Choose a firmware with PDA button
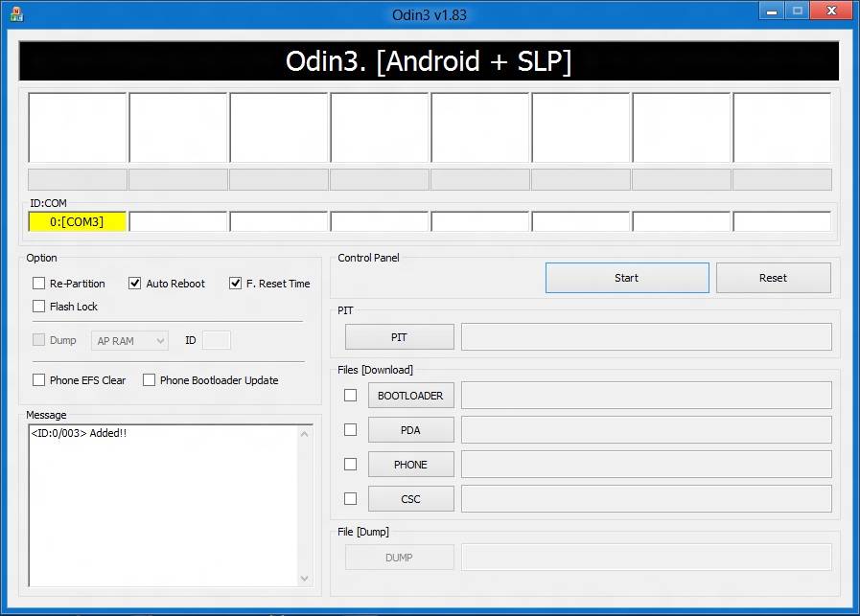Image resolution: width=860 pixels, height=616 pixels. 410,429
